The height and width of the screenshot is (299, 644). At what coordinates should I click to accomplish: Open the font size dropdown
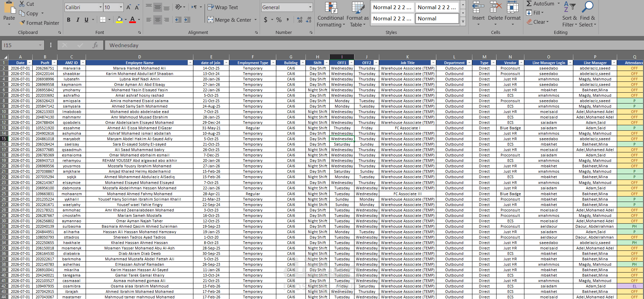(121, 7)
